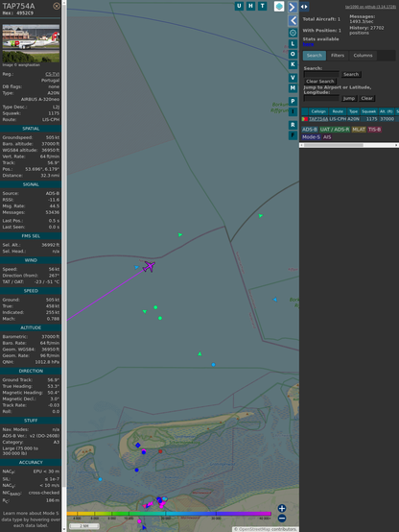This screenshot has height=532, width=399.
Task: Focus the Jump to Airport input field
Action: tap(321, 98)
